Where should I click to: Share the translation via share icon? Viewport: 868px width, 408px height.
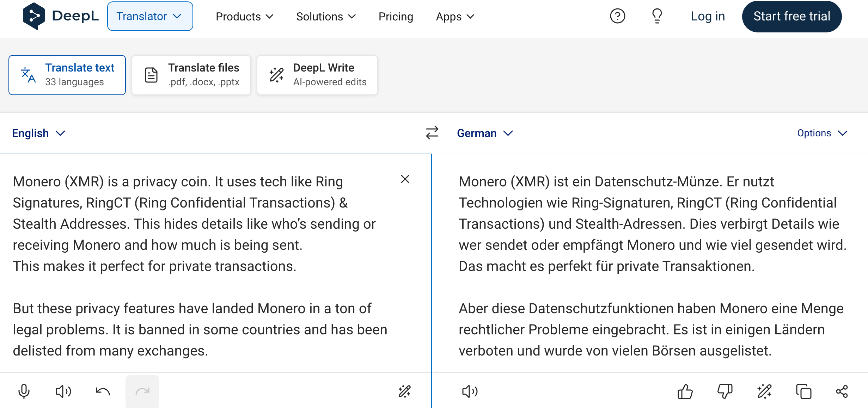(842, 391)
